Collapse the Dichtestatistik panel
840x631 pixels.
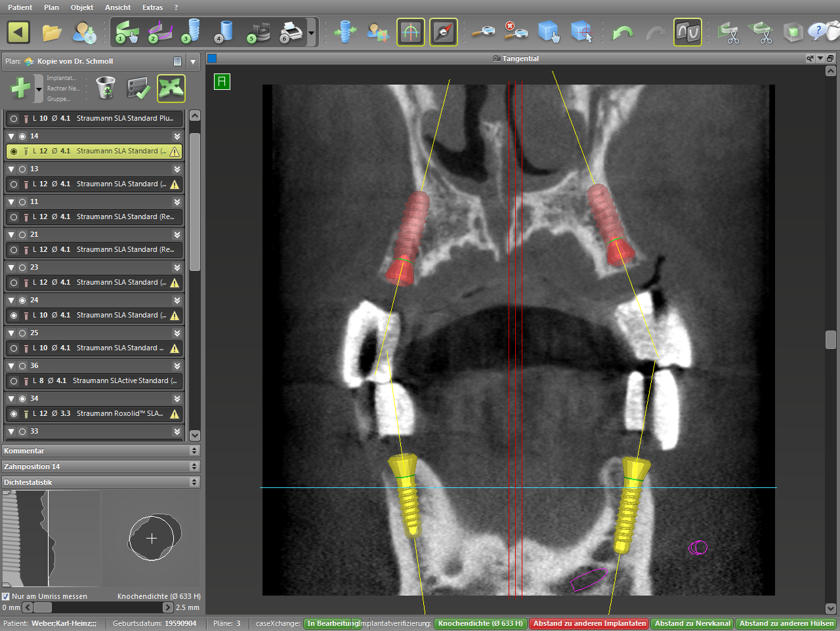click(x=101, y=482)
